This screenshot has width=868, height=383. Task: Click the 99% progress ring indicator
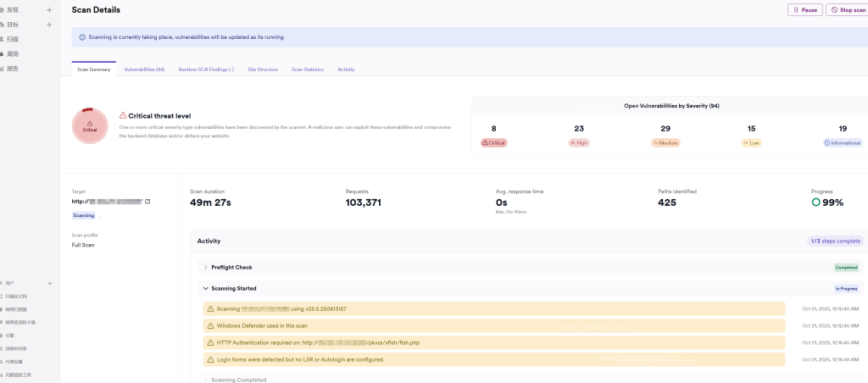pyautogui.click(x=815, y=203)
